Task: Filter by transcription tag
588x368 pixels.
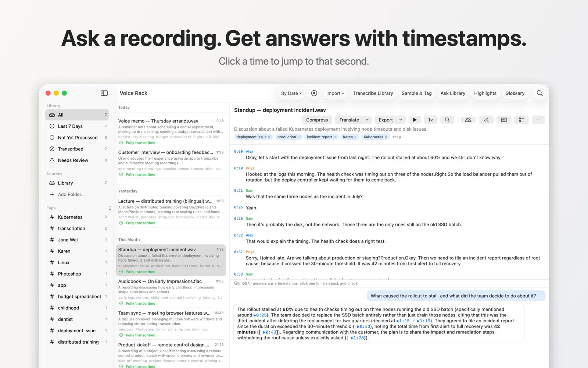Action: [x=77, y=229]
